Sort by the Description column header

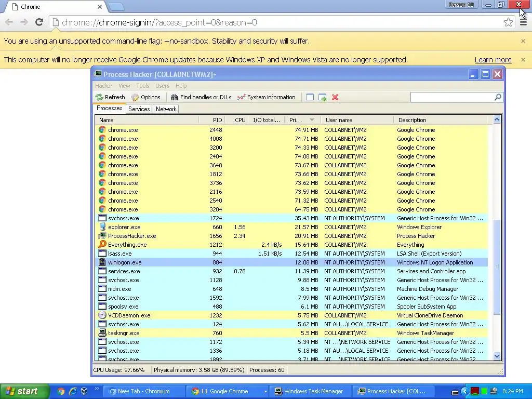(441, 120)
